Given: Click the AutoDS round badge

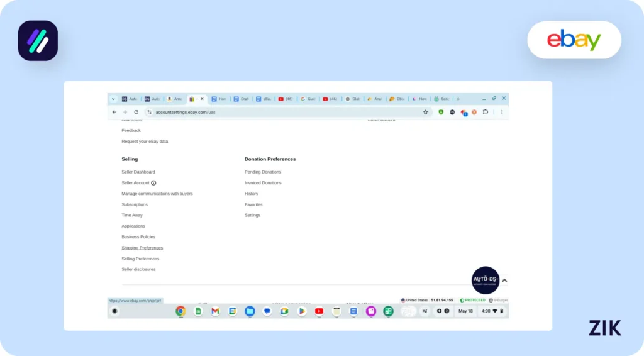Looking at the screenshot, I should pos(486,280).
